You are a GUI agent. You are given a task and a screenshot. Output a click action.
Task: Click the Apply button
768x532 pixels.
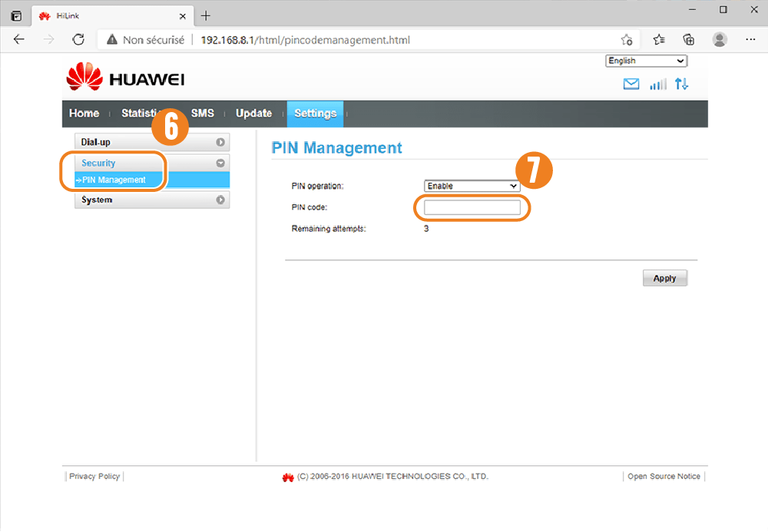click(664, 278)
